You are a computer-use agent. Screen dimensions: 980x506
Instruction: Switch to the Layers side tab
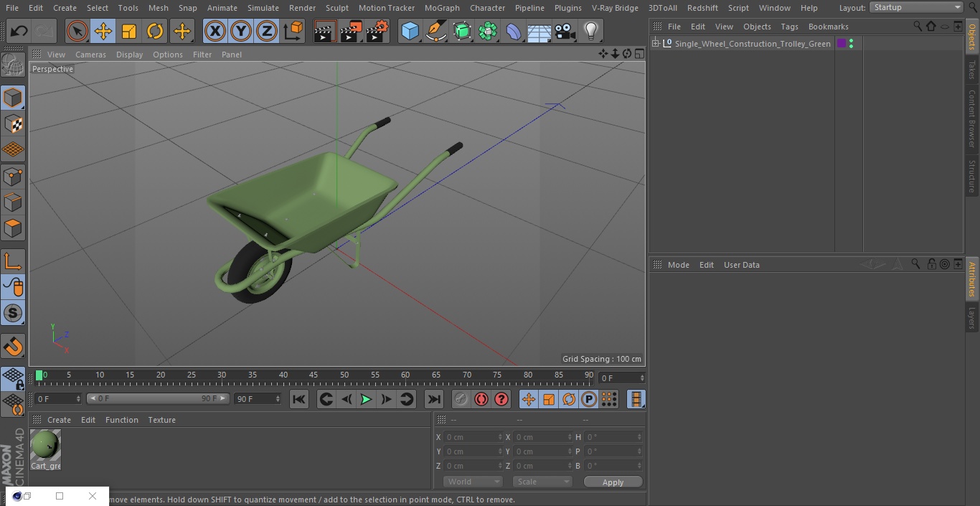click(972, 318)
